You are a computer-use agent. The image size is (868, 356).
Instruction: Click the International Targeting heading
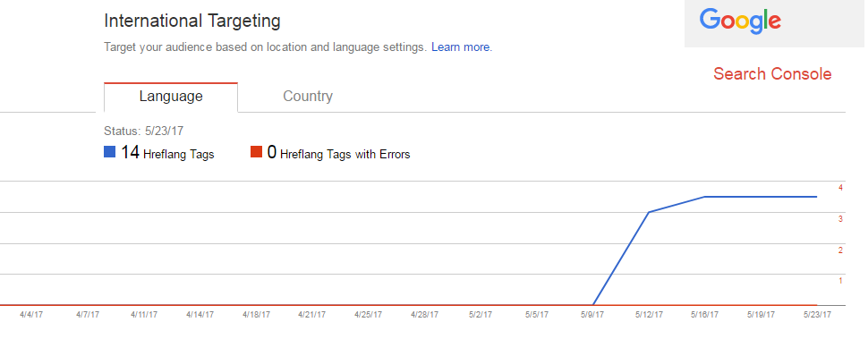click(192, 21)
